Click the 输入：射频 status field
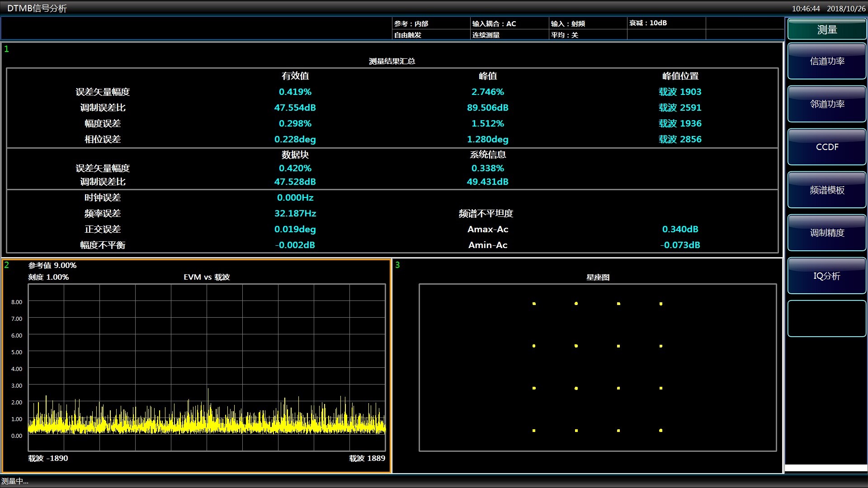The image size is (868, 488). pos(568,23)
